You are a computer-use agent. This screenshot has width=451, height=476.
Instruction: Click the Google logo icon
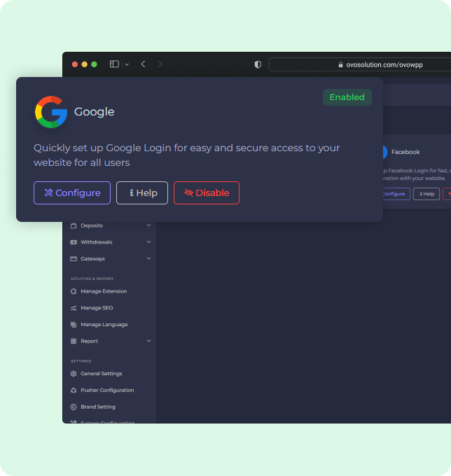[50, 112]
